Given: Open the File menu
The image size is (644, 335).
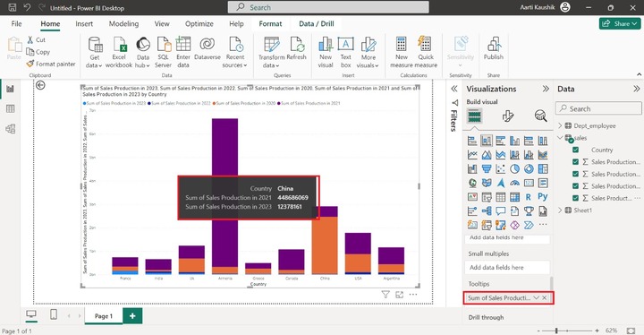Looking at the screenshot, I should click(16, 24).
